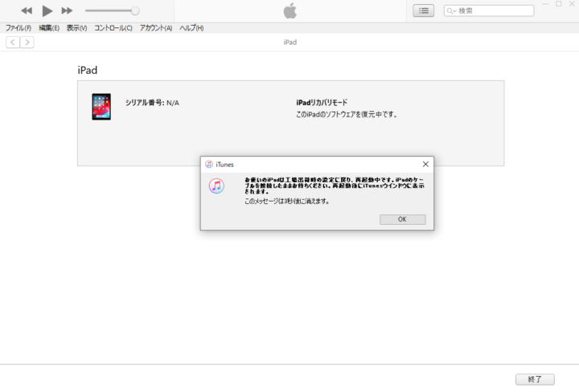Minimize the iTunes window
The width and height of the screenshot is (579, 392).
[x=545, y=4]
